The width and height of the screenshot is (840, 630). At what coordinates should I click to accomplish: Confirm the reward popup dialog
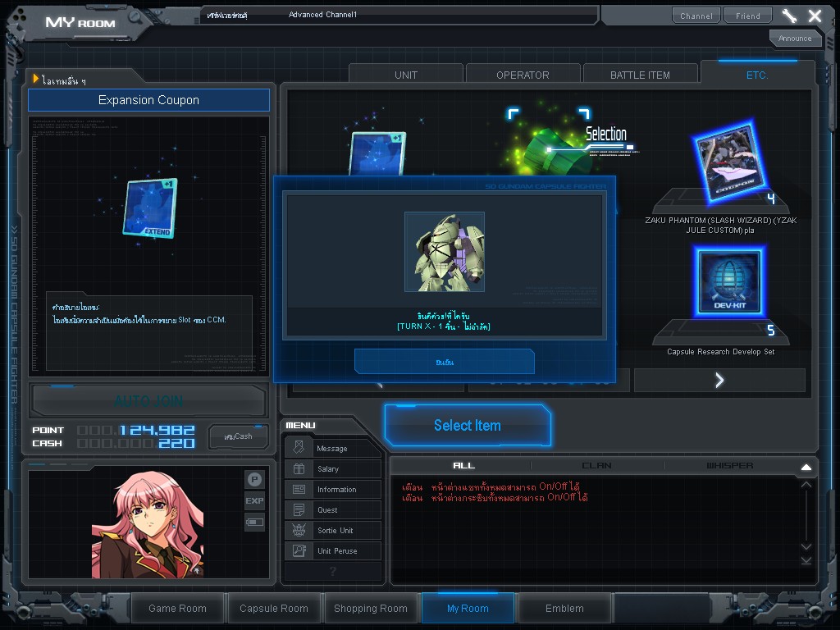[444, 362]
